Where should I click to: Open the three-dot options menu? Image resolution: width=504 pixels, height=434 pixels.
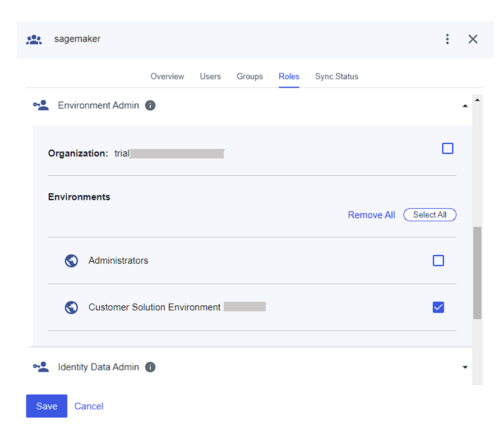pyautogui.click(x=447, y=39)
